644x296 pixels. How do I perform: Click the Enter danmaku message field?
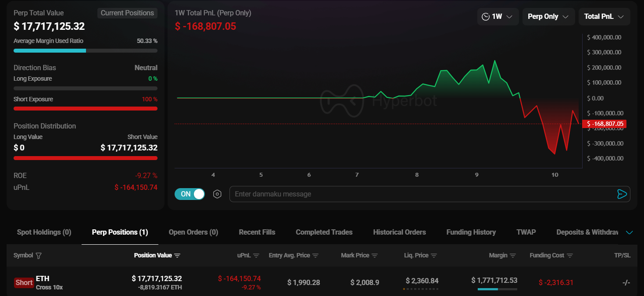[x=421, y=194]
